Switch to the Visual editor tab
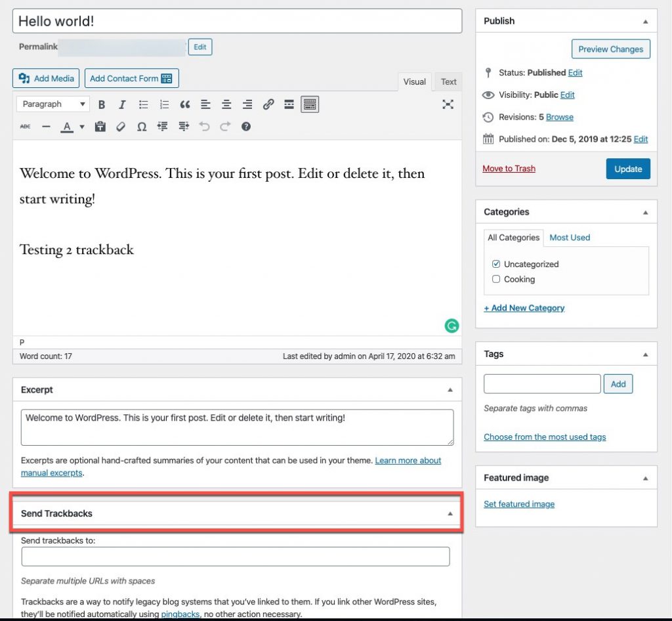Image resolution: width=672 pixels, height=621 pixels. (x=415, y=82)
